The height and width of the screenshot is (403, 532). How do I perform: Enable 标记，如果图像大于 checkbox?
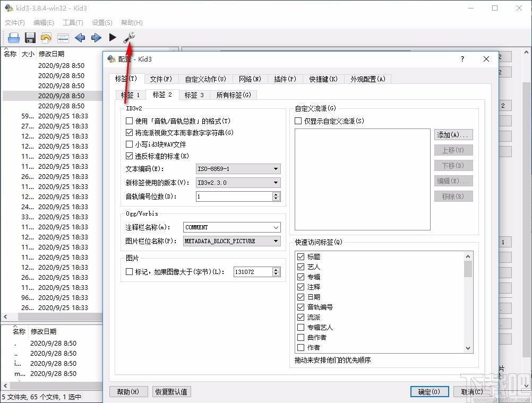coord(129,271)
